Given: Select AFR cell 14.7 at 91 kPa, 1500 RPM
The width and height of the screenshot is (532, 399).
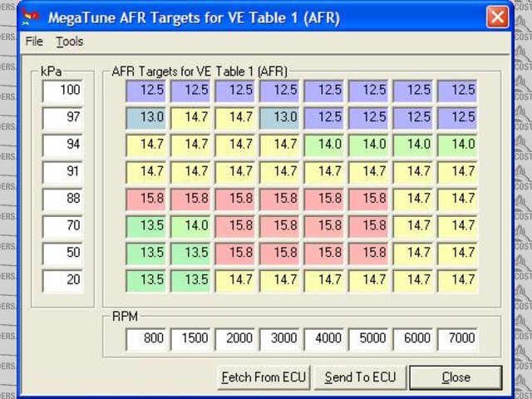Looking at the screenshot, I should 190,172.
